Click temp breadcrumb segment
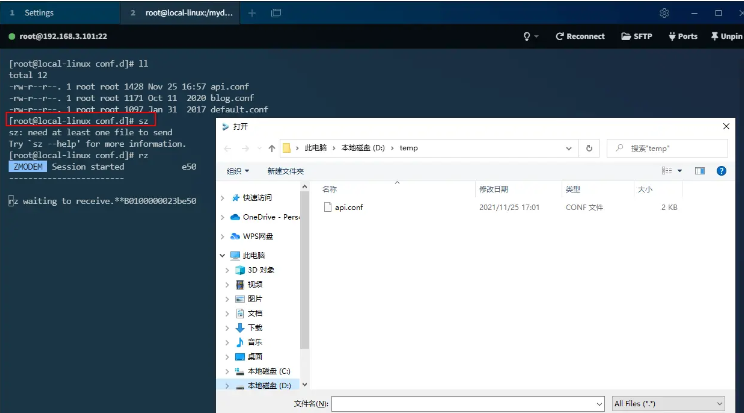 tap(409, 148)
